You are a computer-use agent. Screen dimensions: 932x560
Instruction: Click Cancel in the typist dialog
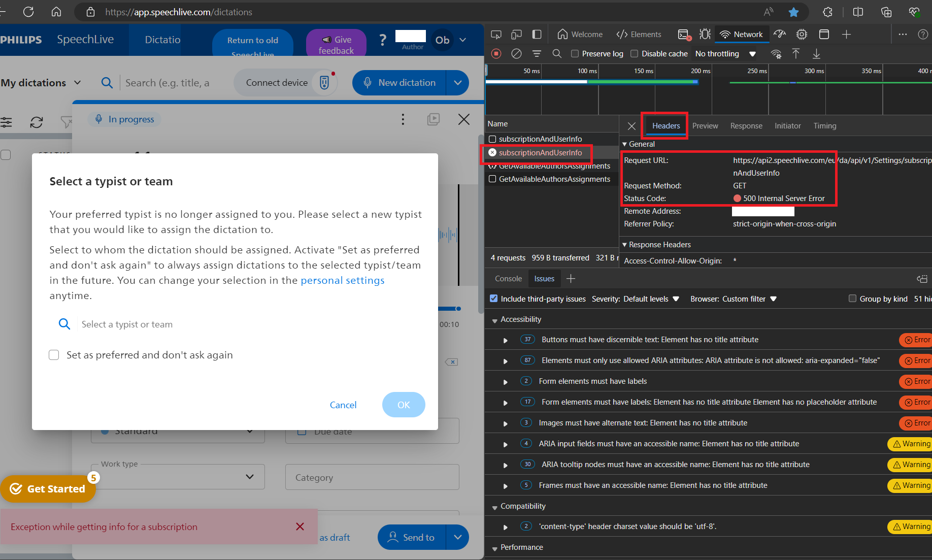tap(343, 405)
